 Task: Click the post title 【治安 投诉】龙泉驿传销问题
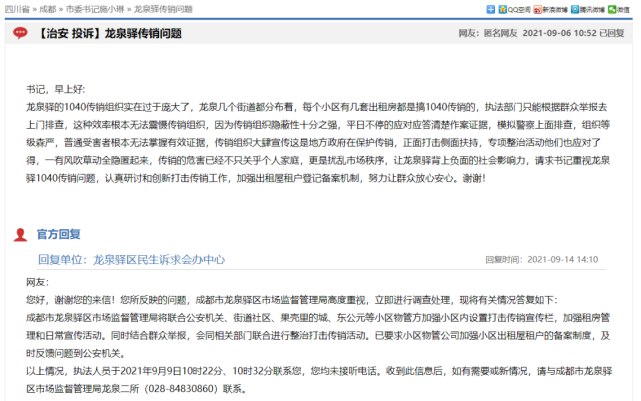[109, 33]
